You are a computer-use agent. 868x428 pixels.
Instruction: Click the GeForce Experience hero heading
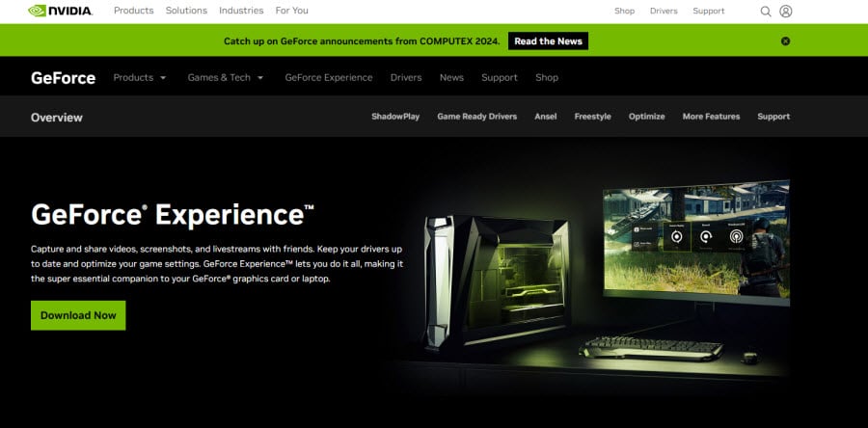tap(173, 215)
